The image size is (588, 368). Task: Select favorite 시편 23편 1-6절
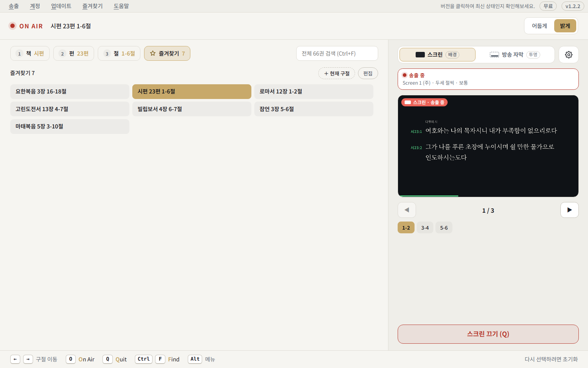(x=192, y=91)
